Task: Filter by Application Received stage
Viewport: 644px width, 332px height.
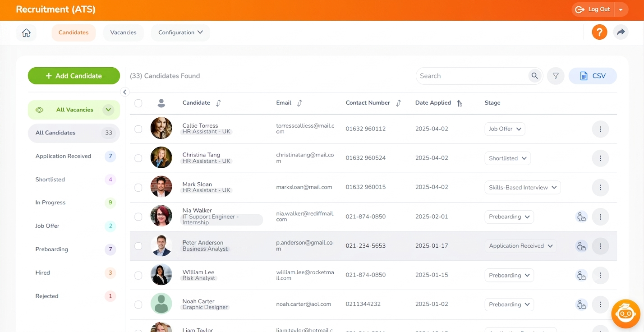Action: (x=74, y=157)
